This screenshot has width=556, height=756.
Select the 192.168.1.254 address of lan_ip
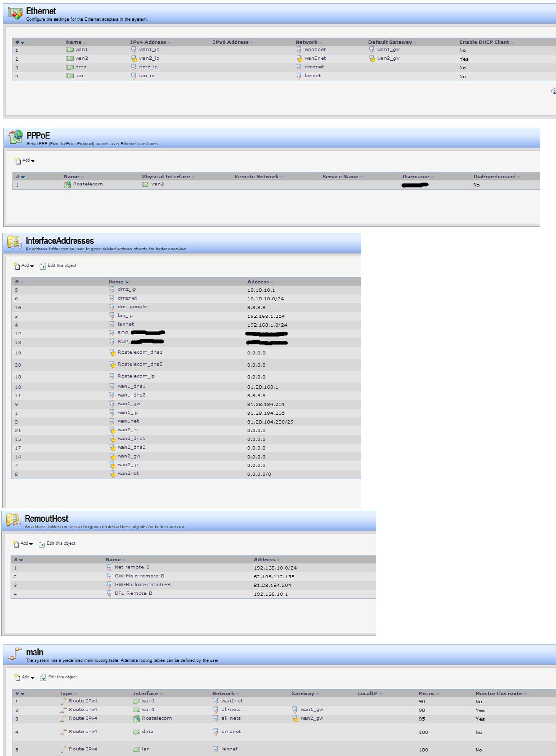tap(266, 317)
